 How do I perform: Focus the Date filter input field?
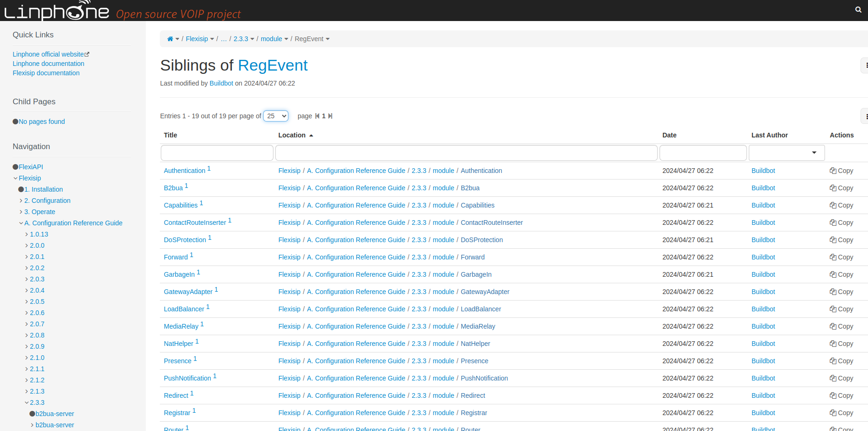click(703, 153)
